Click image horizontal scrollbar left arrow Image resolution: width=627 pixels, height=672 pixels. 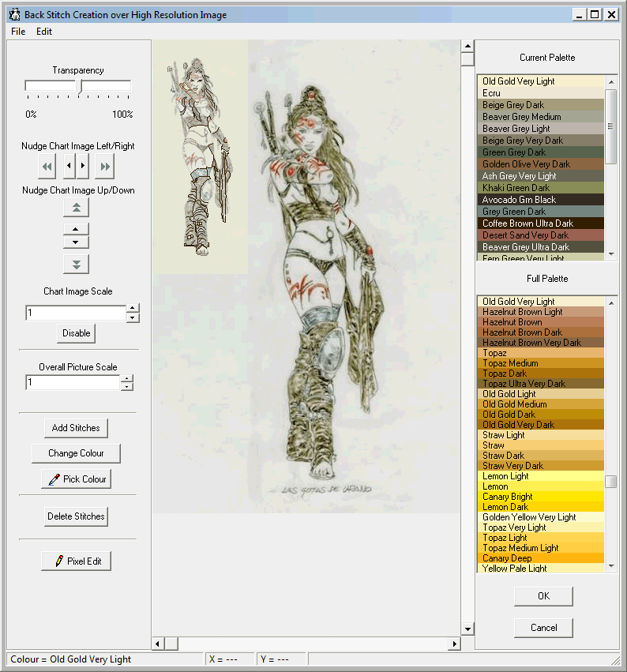click(158, 644)
